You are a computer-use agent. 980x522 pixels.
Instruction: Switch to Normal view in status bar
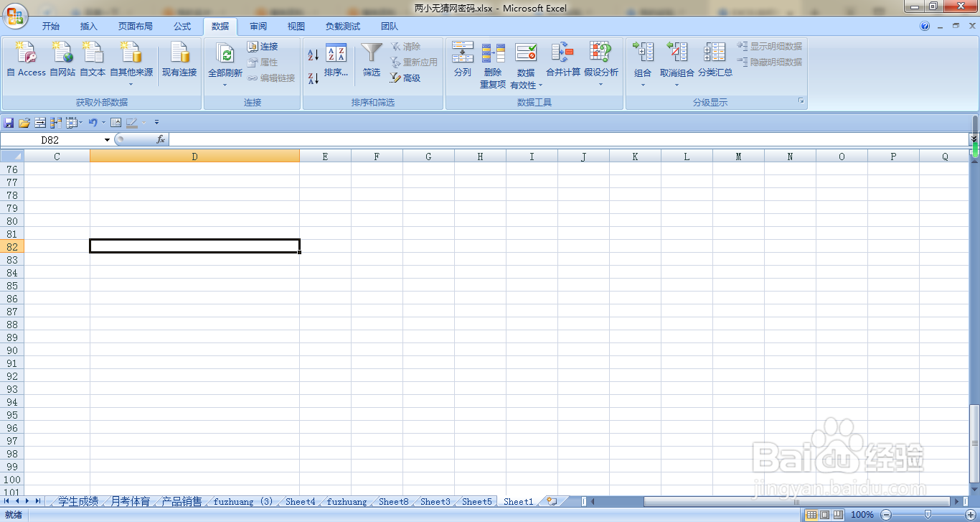coord(811,515)
